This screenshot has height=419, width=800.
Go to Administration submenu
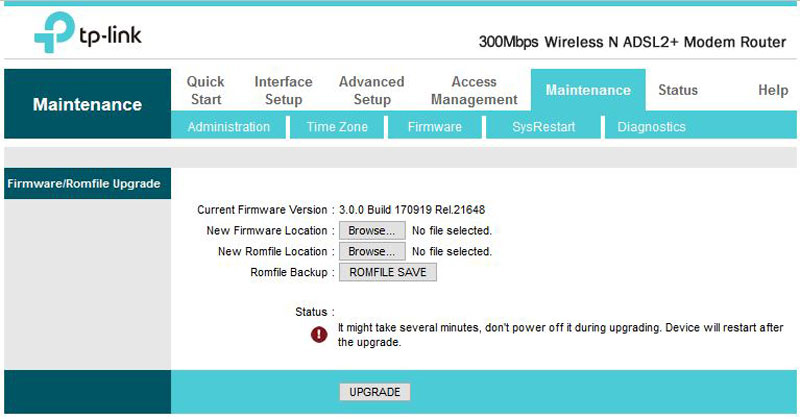[228, 127]
